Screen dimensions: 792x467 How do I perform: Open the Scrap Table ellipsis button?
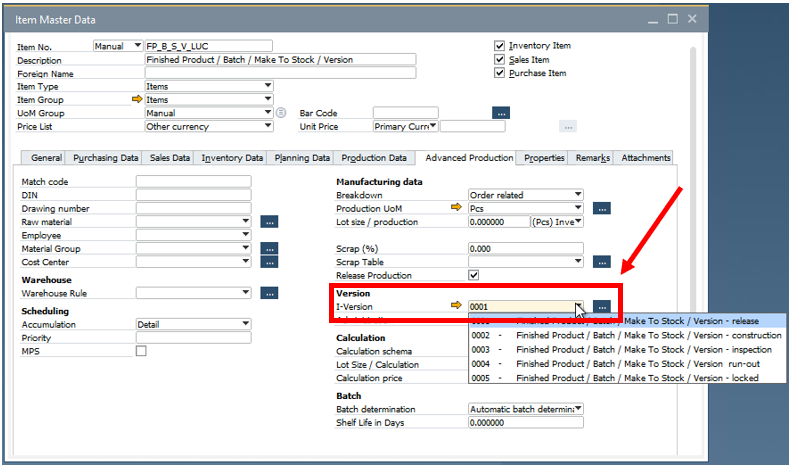coord(602,262)
